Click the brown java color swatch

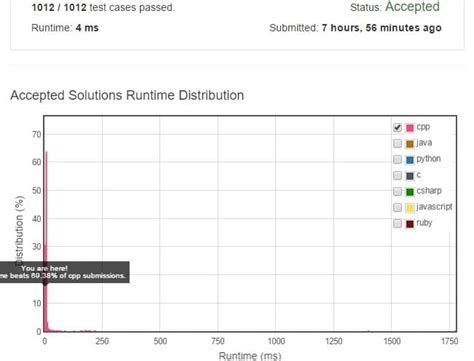click(410, 144)
